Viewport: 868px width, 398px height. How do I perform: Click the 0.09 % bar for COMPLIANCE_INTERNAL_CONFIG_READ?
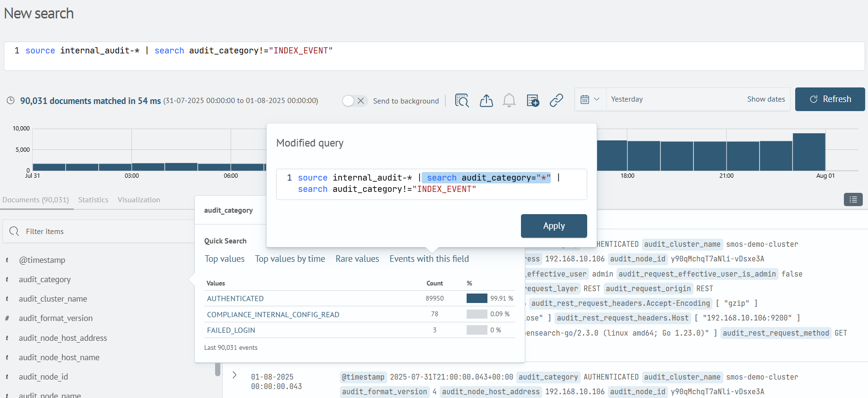[x=477, y=314]
